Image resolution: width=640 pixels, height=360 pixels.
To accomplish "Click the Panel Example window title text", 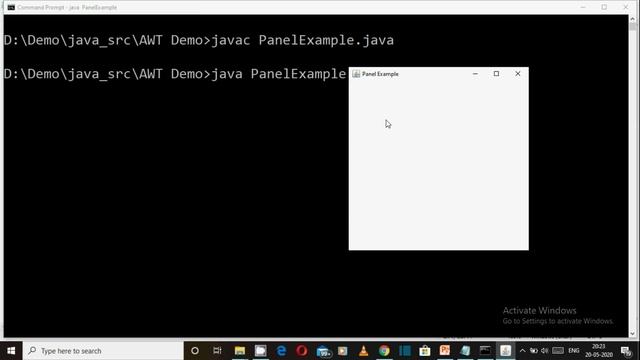I will tap(380, 74).
